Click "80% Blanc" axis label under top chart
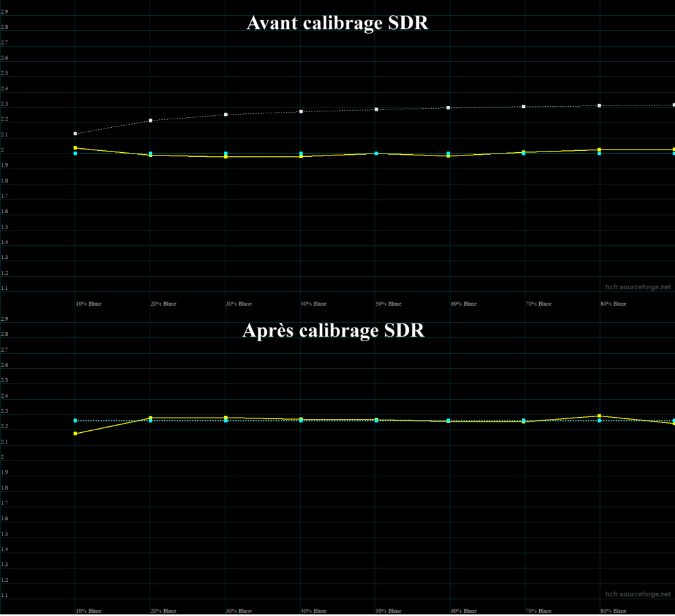The height and width of the screenshot is (616, 675). pyautogui.click(x=613, y=304)
